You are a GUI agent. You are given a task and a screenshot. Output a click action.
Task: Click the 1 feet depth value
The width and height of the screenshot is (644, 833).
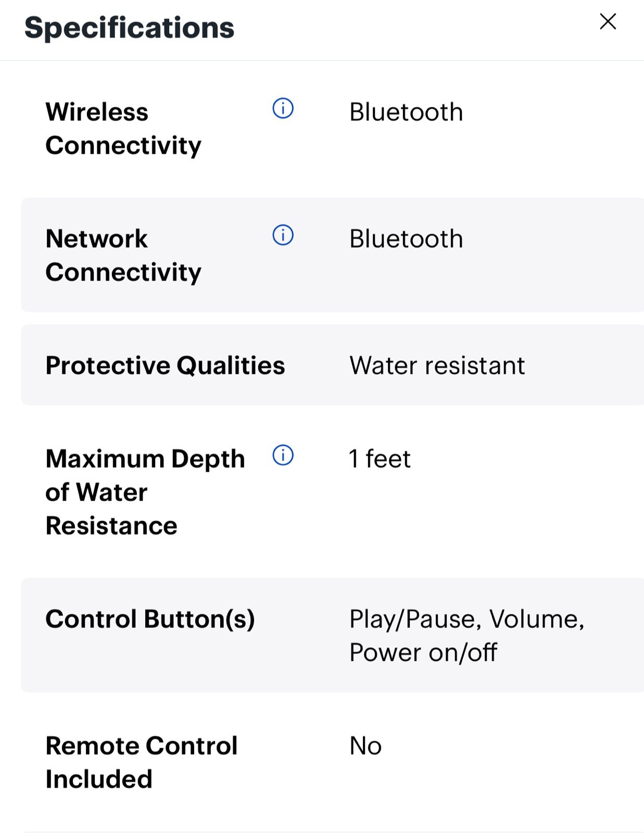tap(380, 459)
